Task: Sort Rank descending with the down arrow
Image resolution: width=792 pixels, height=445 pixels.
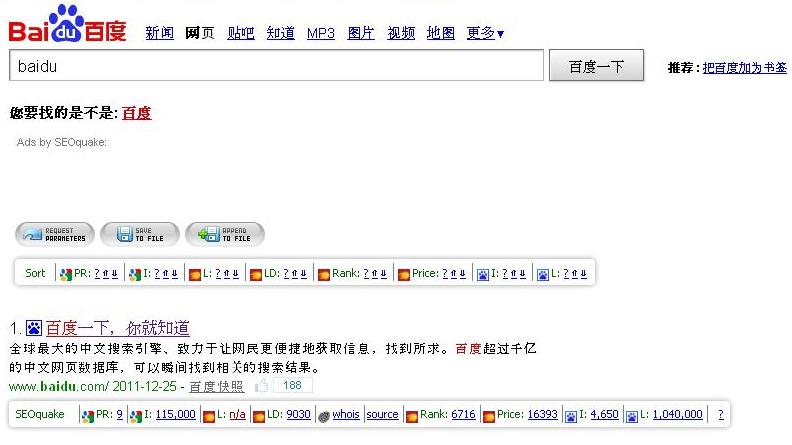Action: (x=383, y=273)
